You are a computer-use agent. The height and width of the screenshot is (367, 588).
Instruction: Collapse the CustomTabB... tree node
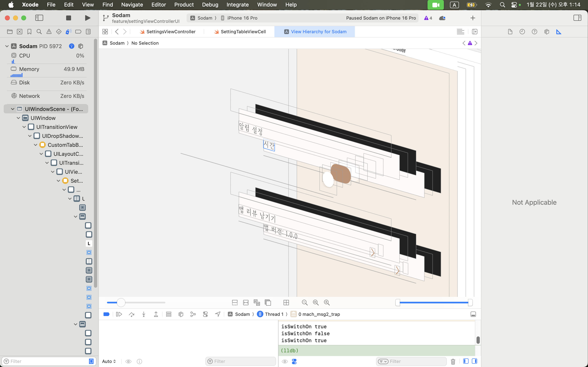point(36,145)
